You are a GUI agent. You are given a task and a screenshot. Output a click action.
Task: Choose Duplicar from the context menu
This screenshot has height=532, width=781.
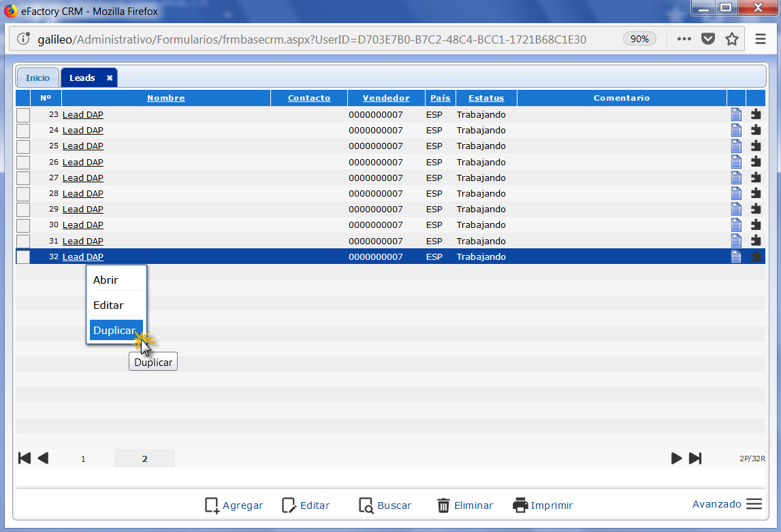(x=116, y=331)
